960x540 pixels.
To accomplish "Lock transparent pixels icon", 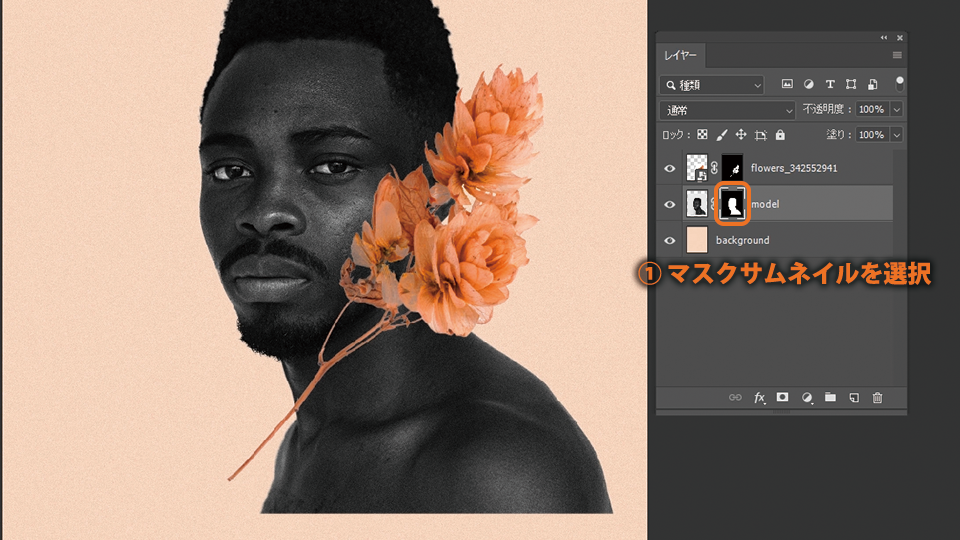I will pyautogui.click(x=702, y=135).
